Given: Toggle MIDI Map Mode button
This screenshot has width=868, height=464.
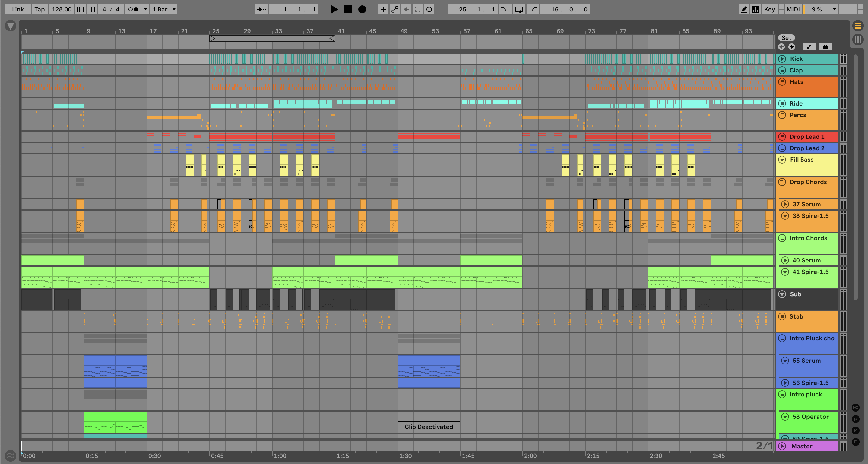Looking at the screenshot, I should [x=793, y=9].
